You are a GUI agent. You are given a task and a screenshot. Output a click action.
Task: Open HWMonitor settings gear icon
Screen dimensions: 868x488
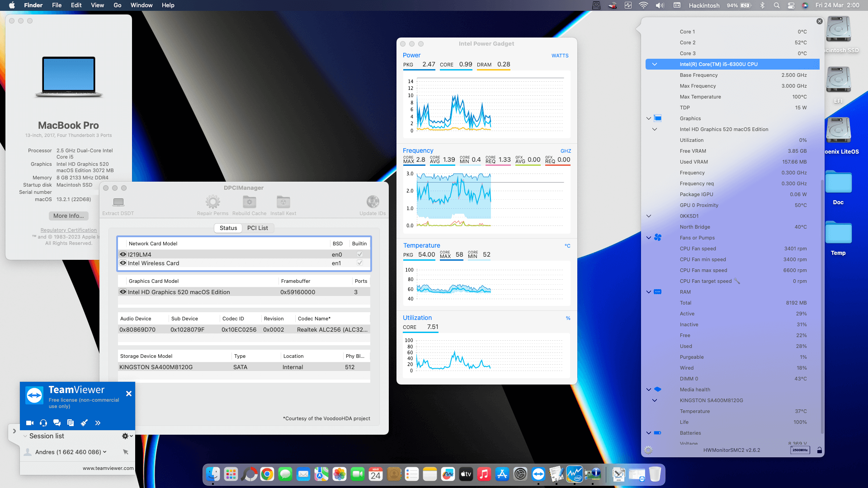coord(648,450)
